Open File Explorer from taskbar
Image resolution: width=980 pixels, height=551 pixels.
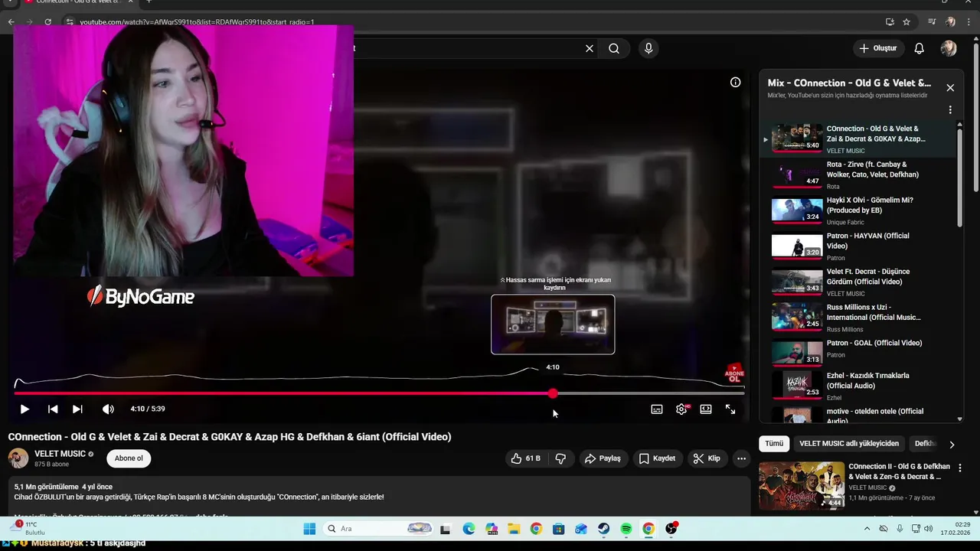[513, 529]
